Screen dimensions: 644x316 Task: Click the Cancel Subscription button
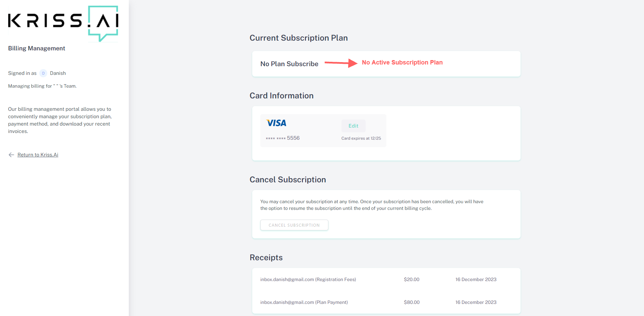click(x=294, y=225)
